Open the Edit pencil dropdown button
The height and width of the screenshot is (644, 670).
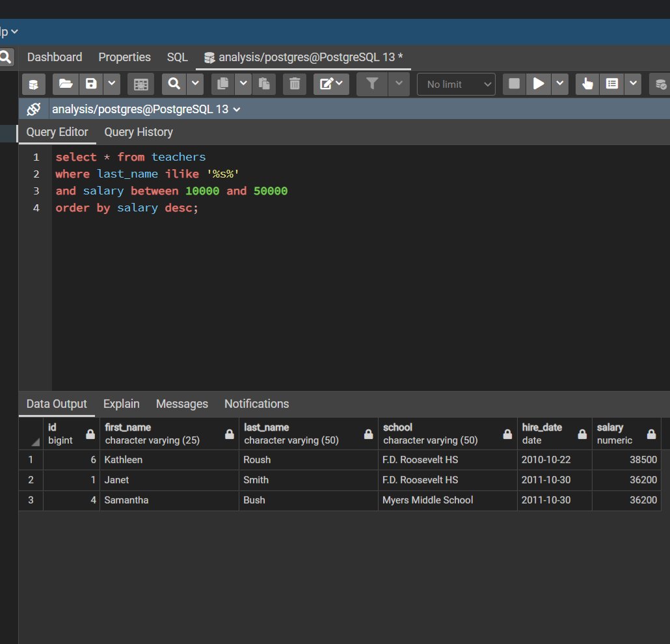pyautogui.click(x=331, y=84)
